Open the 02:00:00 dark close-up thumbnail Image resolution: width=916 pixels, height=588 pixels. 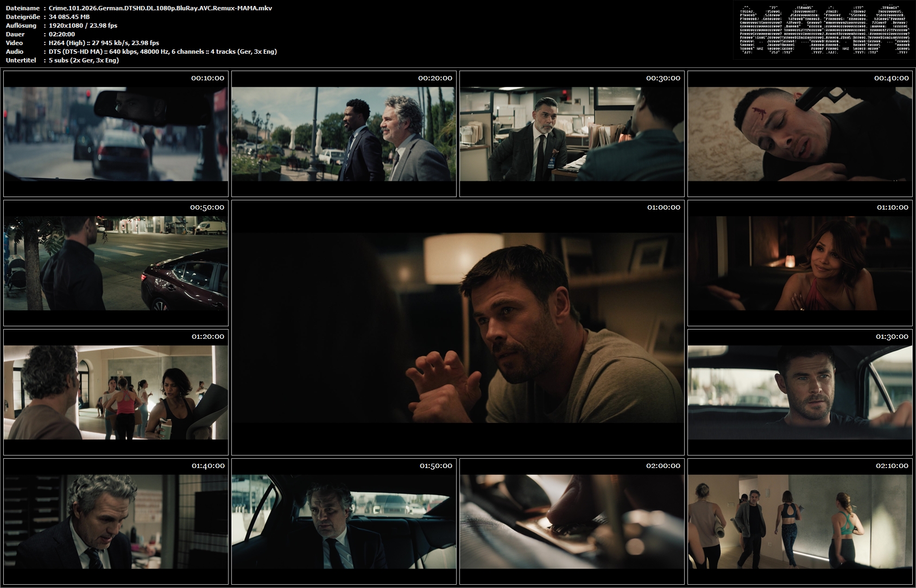572,521
